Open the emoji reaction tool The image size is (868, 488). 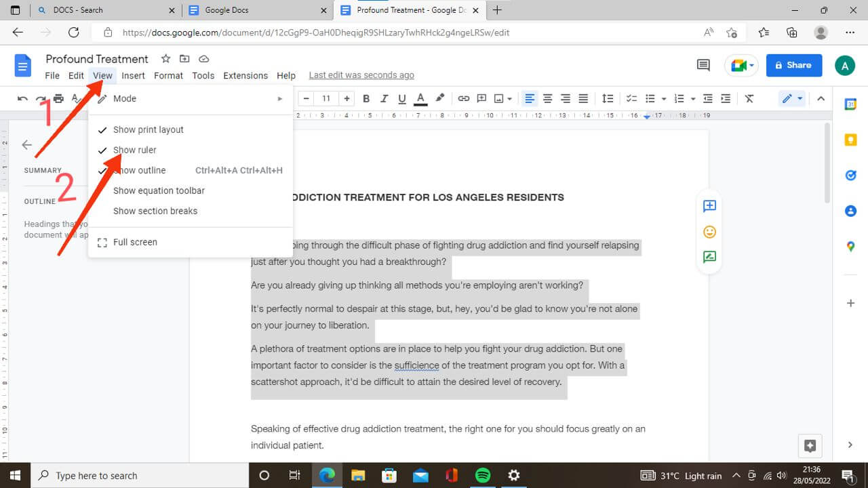point(709,231)
